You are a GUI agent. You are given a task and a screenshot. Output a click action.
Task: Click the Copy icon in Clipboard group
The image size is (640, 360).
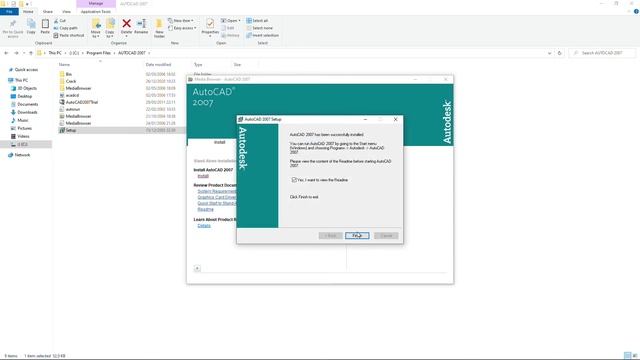tap(31, 27)
